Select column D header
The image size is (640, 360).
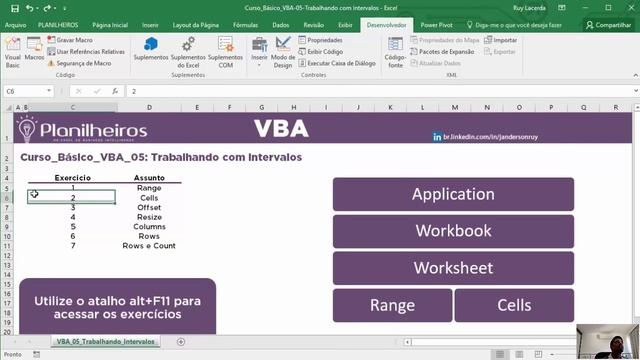coord(149,107)
